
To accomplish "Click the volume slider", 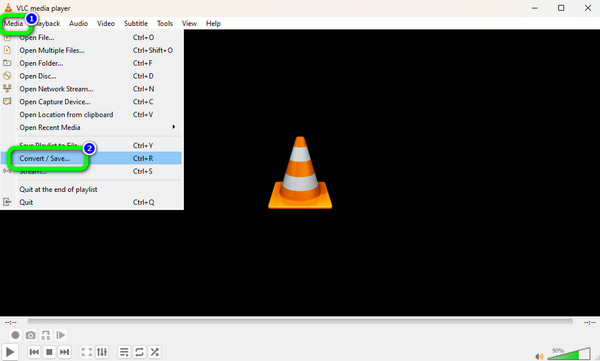I will pos(569,354).
